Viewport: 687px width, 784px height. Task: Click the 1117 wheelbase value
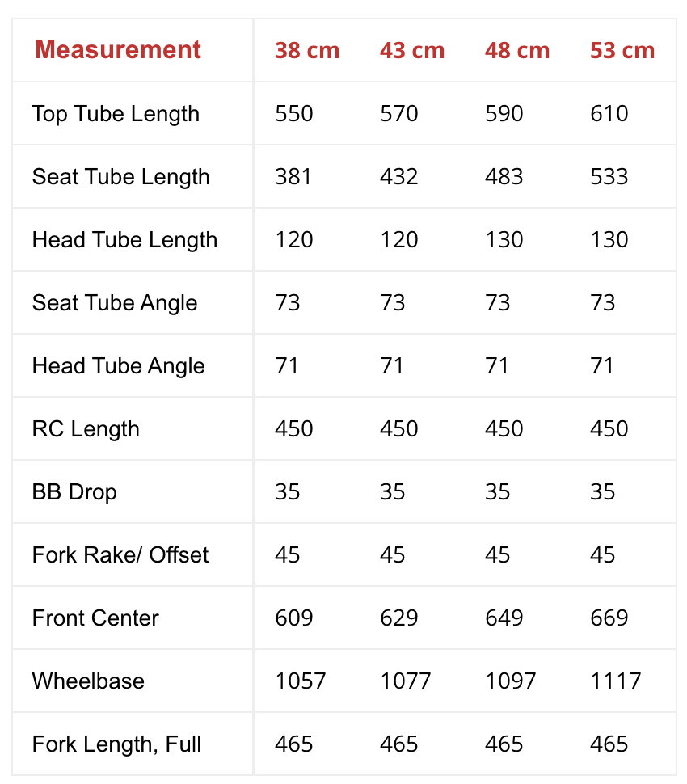tap(615, 681)
